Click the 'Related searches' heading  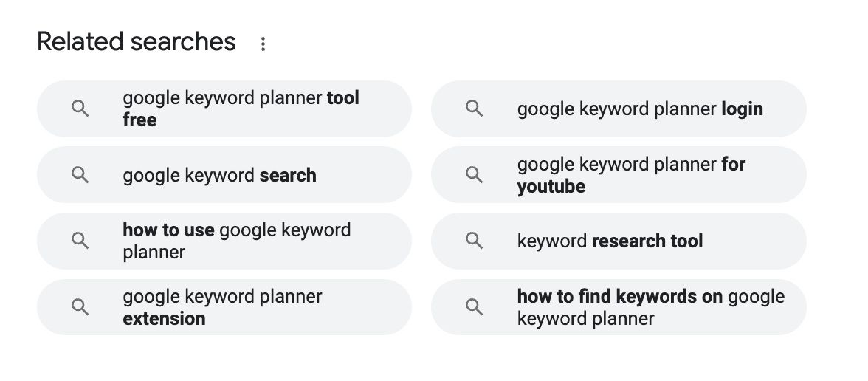click(137, 42)
